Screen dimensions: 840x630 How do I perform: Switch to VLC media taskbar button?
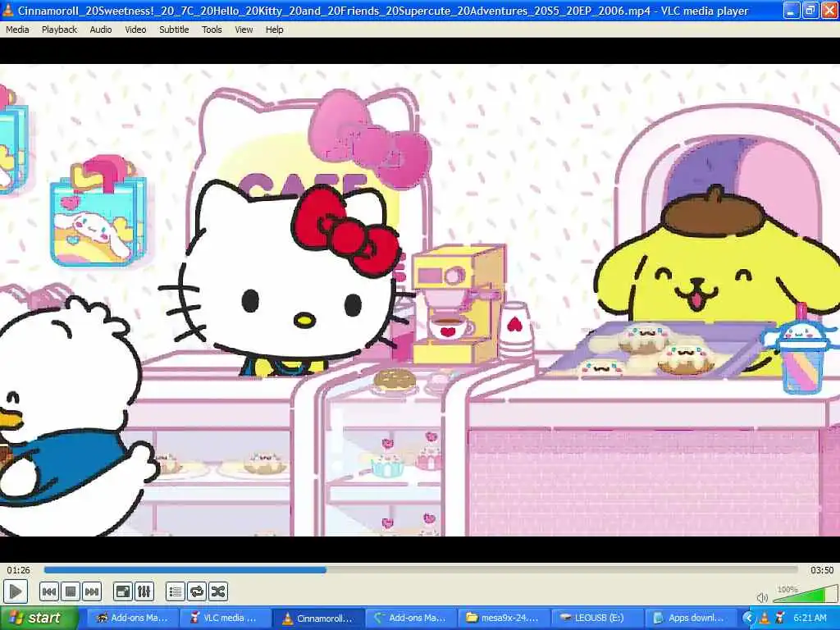point(225,619)
